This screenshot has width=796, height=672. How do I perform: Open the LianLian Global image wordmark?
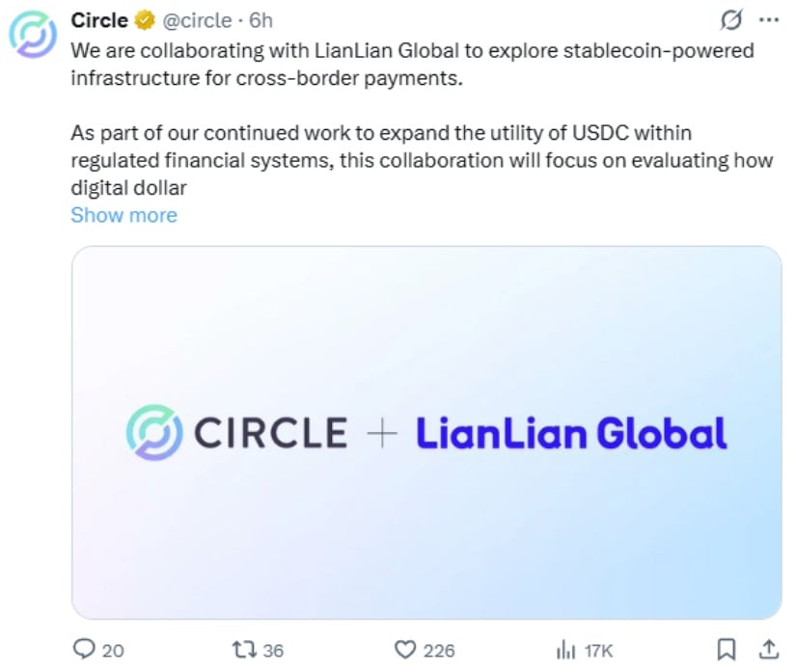click(570, 433)
